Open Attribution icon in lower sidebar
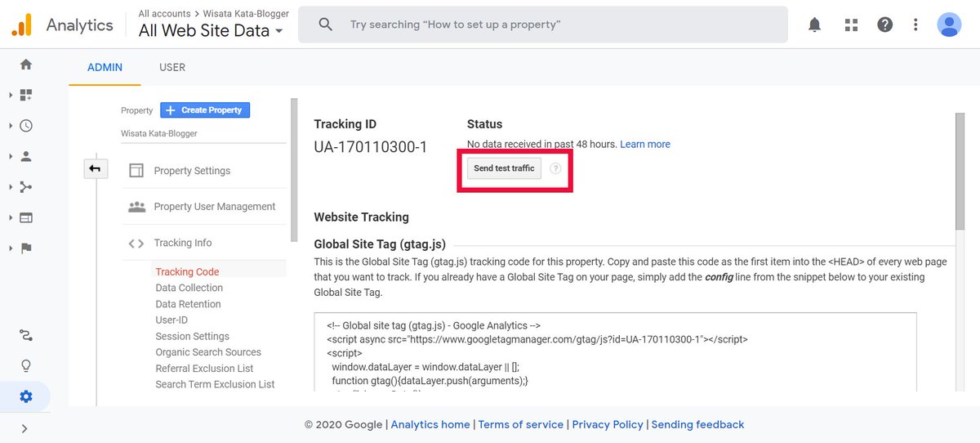This screenshot has height=443, width=980. click(26, 335)
